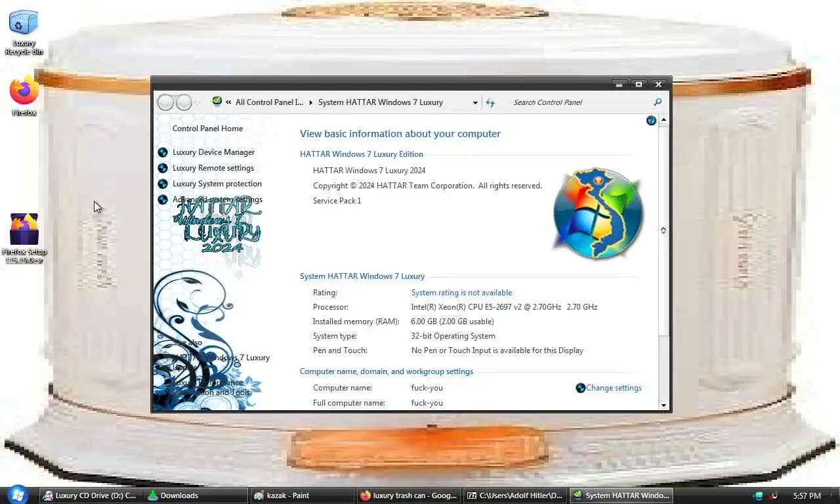Select the Firefox Setup 115.19.0esr installer icon
Image resolution: width=840 pixels, height=504 pixels.
pos(24,238)
